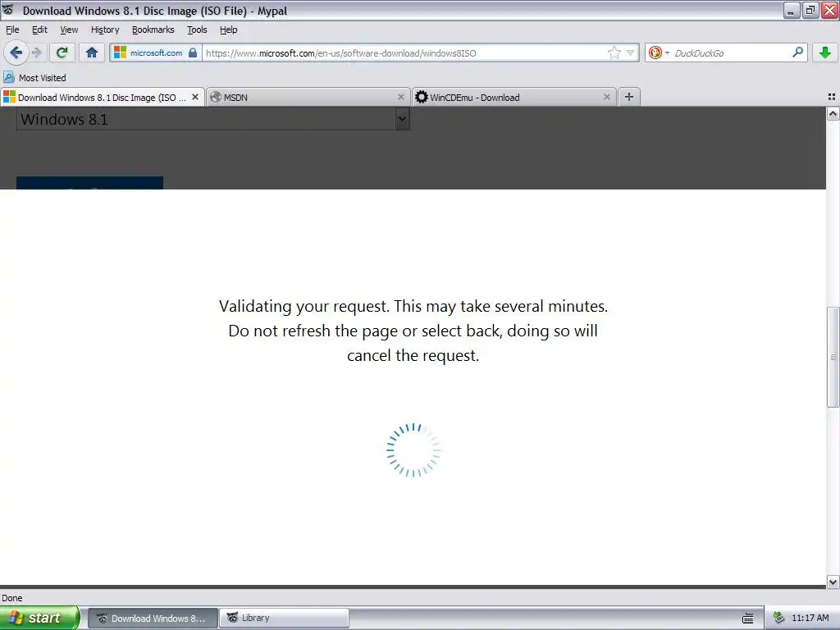The image size is (840, 630).
Task: Run search with the magnifier icon
Action: point(797,52)
